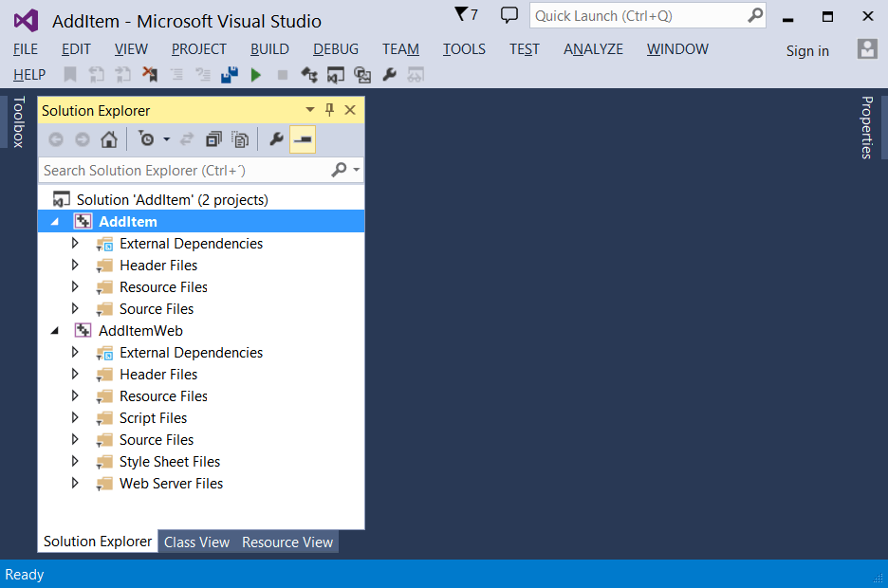Click the account avatar icon
Screen dimensions: 888x588
coord(867,49)
